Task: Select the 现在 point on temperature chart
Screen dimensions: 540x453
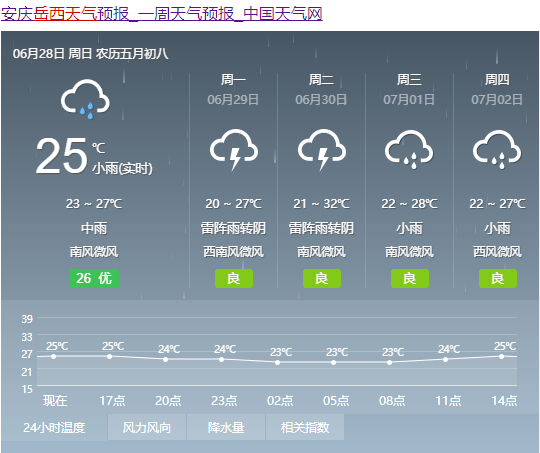Action: click(53, 357)
